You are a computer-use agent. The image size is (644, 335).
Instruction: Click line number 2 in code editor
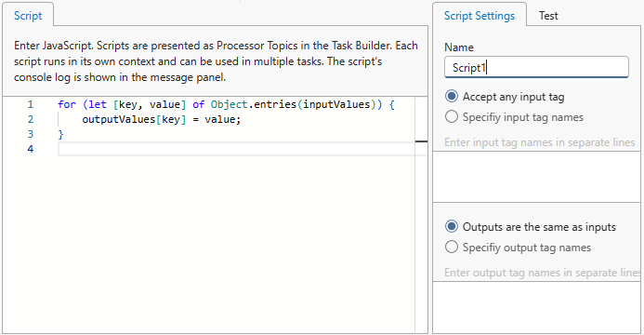point(31,119)
